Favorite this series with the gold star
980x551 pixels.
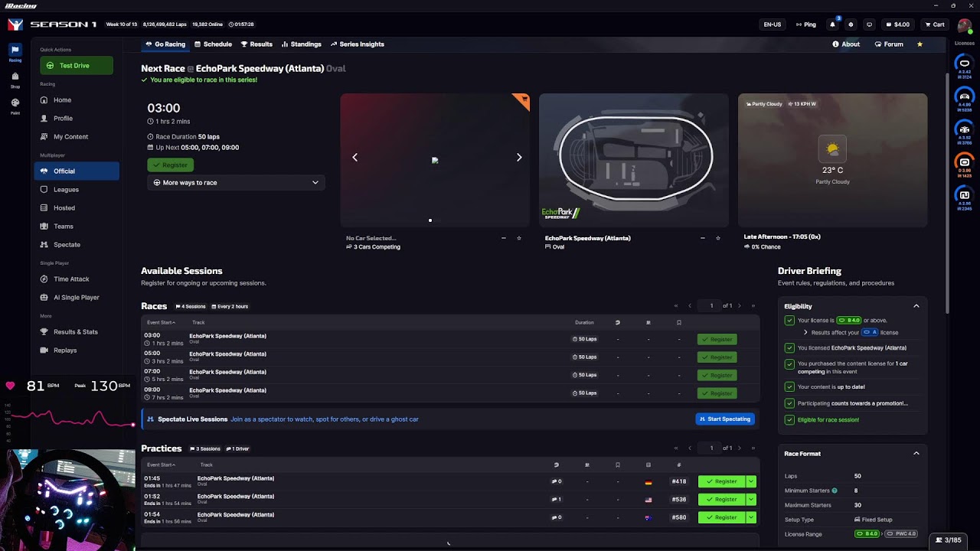pos(920,44)
